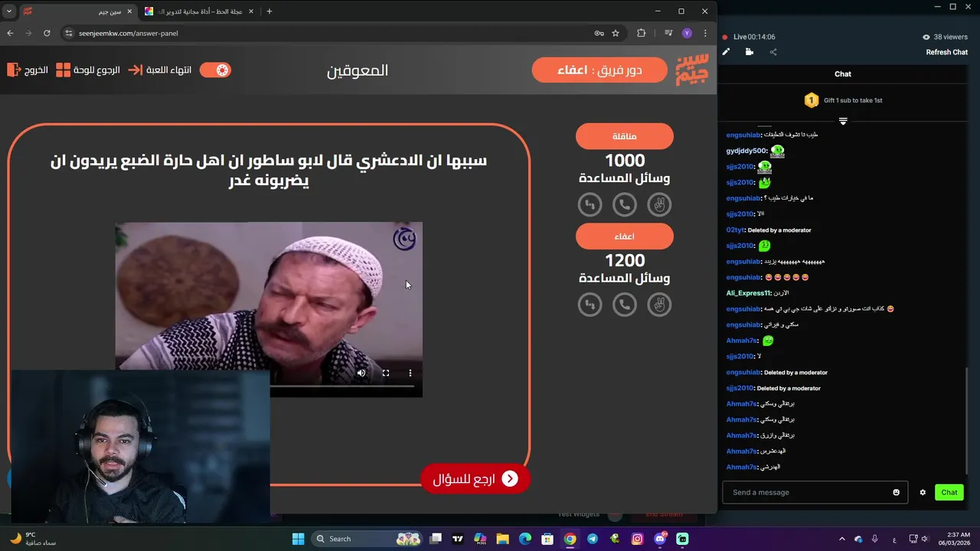Open the Chrome profile avatar
This screenshot has height=551, width=980.
687,33
